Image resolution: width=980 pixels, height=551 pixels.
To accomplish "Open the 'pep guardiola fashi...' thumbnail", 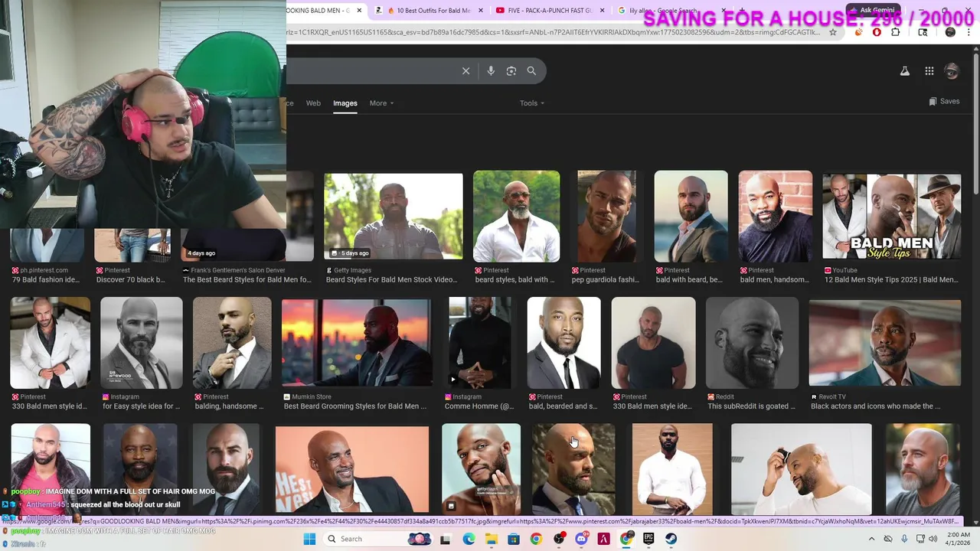I will click(x=606, y=216).
